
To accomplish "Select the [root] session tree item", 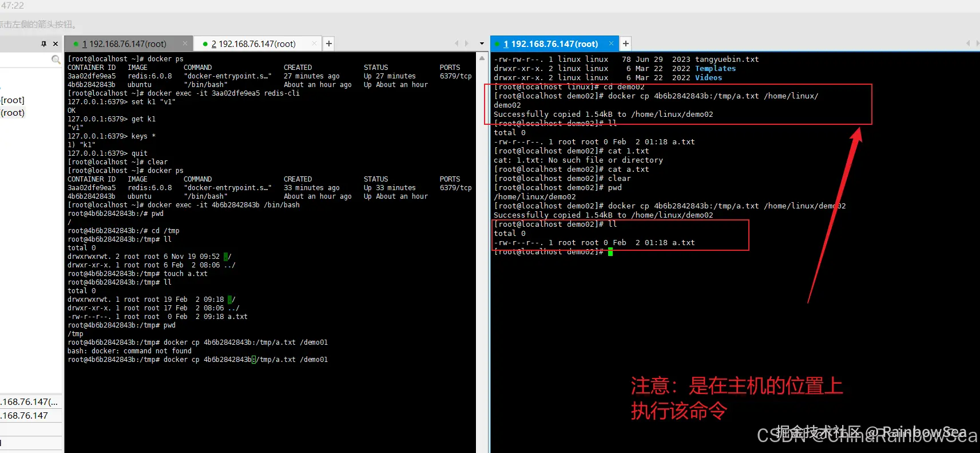I will click(x=13, y=100).
